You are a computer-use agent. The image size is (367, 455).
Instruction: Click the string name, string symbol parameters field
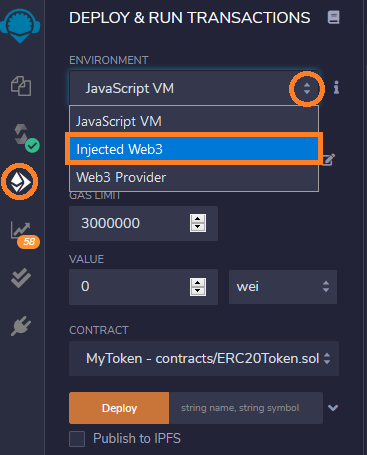tap(246, 408)
